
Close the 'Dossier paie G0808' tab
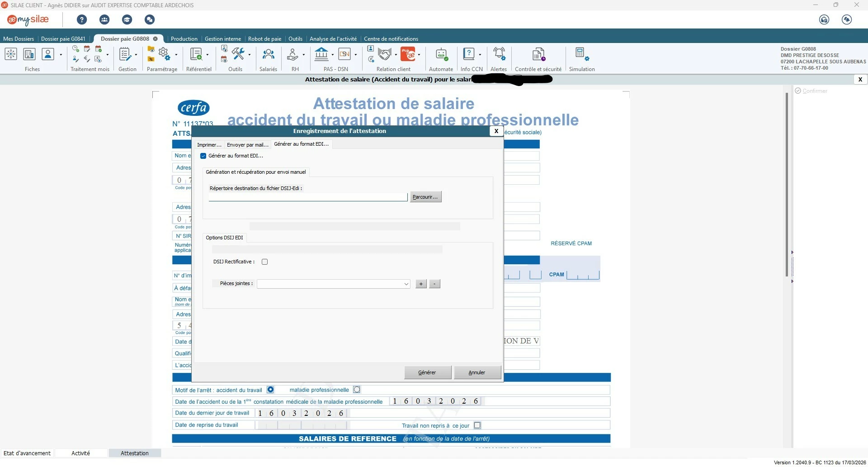pyautogui.click(x=156, y=39)
